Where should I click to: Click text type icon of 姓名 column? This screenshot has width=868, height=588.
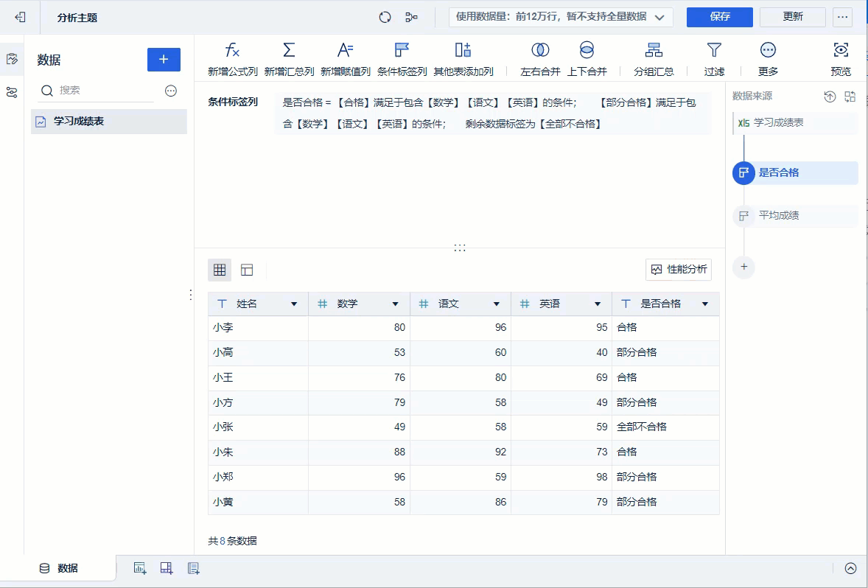click(222, 304)
